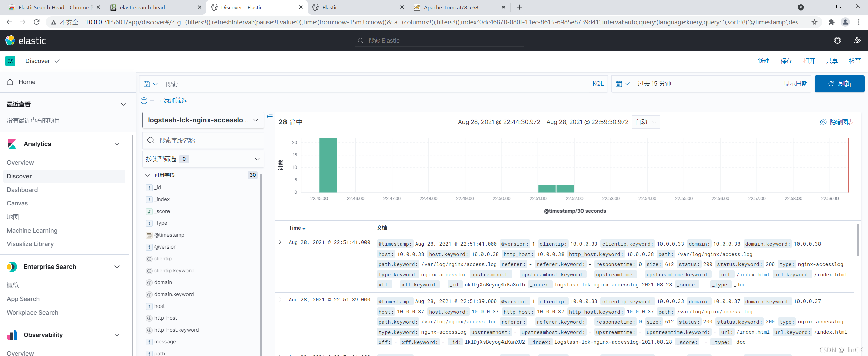Click the browser reload icon
868x356 pixels.
(x=37, y=22)
